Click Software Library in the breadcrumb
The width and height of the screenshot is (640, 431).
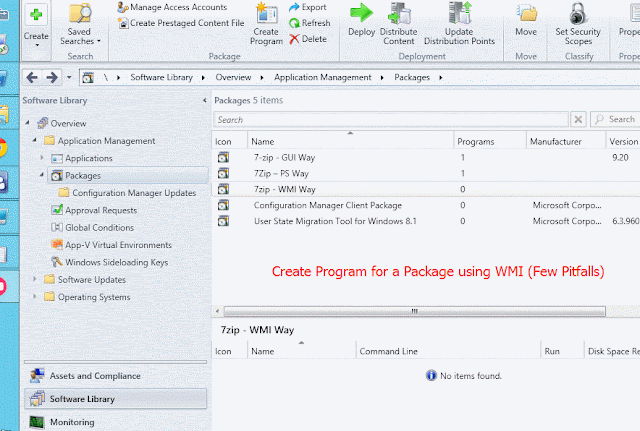pyautogui.click(x=161, y=77)
